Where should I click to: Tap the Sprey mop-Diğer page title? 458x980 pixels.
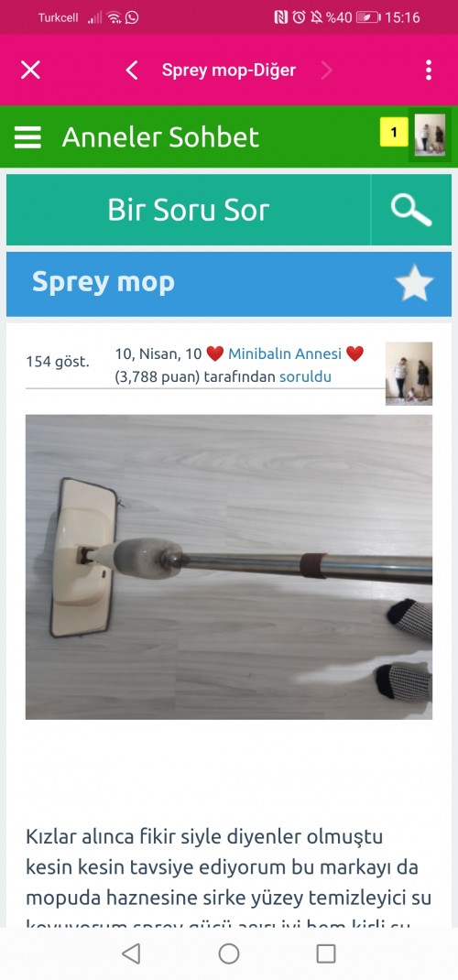click(229, 70)
